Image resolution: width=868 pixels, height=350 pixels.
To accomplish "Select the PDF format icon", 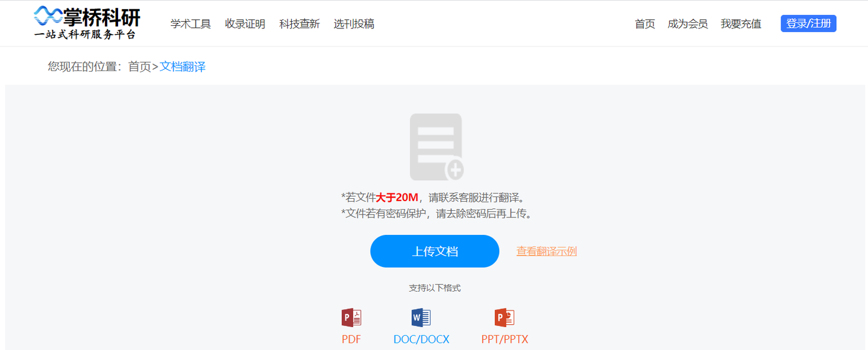I will pyautogui.click(x=351, y=317).
